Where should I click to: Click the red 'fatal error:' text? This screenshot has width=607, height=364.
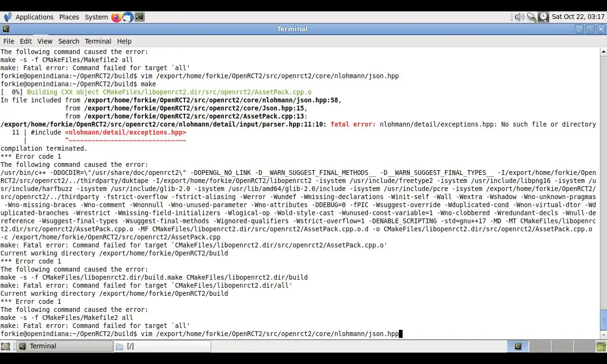click(353, 124)
